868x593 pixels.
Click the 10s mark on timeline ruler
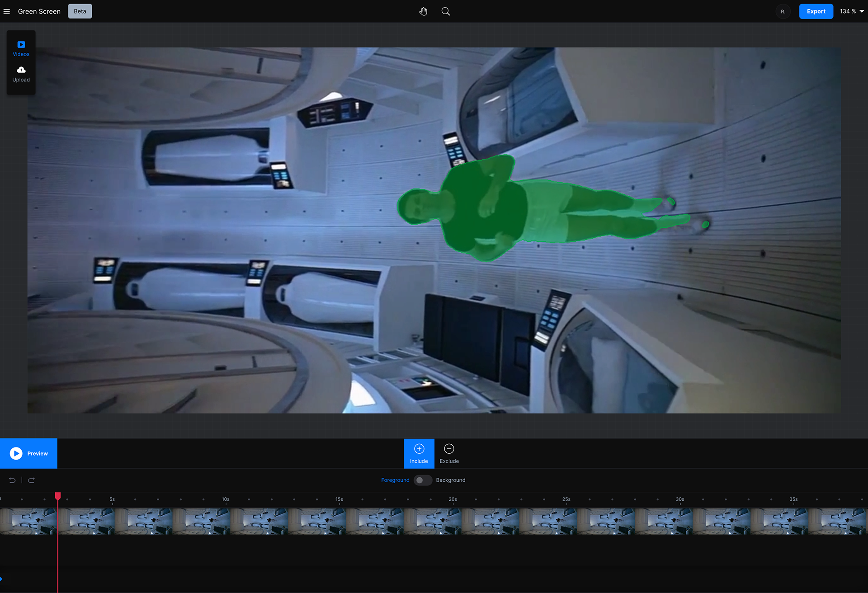click(226, 499)
